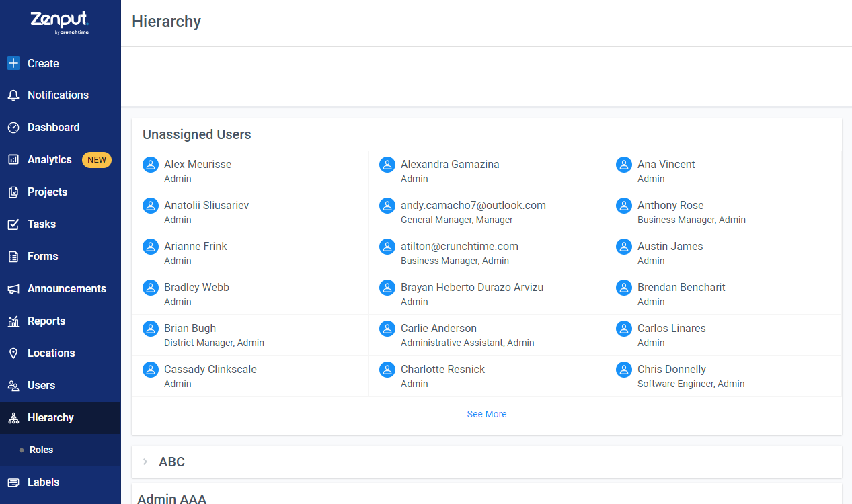The width and height of the screenshot is (852, 504).
Task: Open the Reports label
Action: click(46, 321)
